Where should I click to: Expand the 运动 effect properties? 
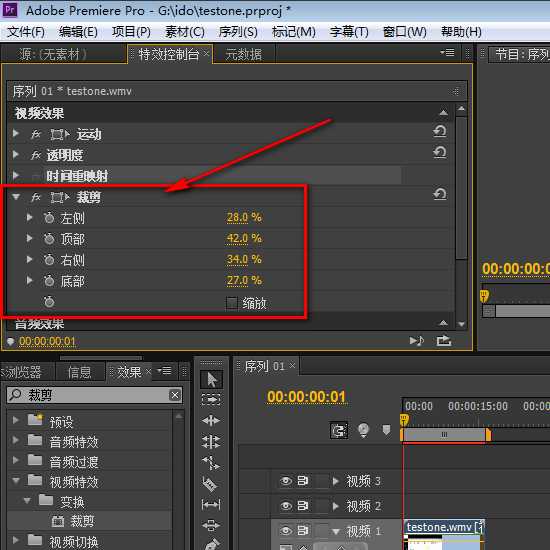point(16,134)
